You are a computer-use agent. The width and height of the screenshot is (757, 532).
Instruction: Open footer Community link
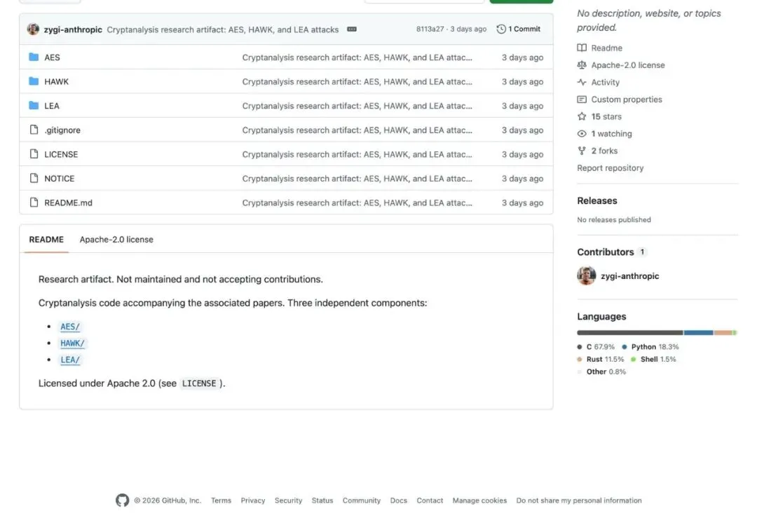(362, 500)
